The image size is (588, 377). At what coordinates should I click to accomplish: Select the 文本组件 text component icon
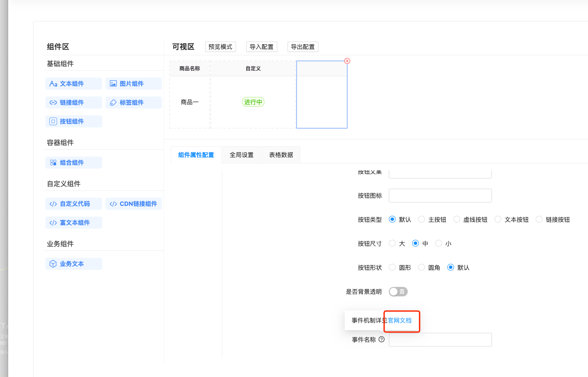(53, 84)
